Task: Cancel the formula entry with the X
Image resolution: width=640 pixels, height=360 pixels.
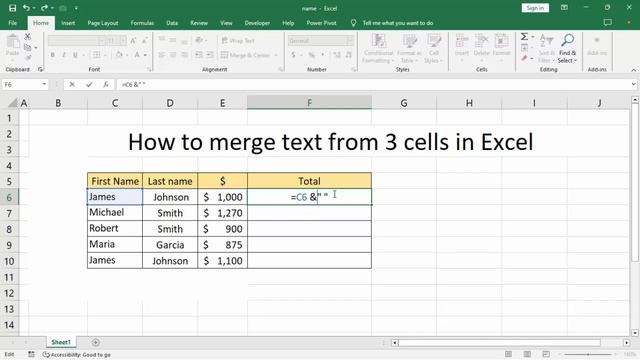Action: 72,84
